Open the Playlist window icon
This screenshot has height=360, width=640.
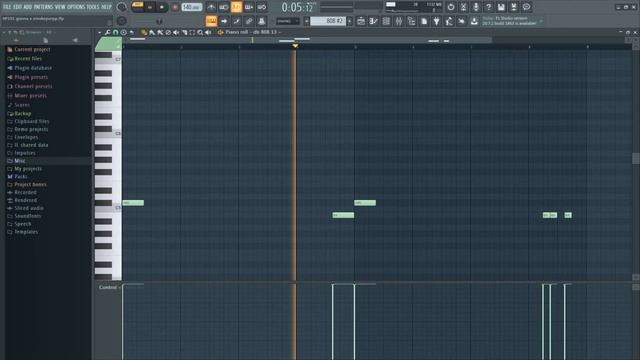(361, 21)
